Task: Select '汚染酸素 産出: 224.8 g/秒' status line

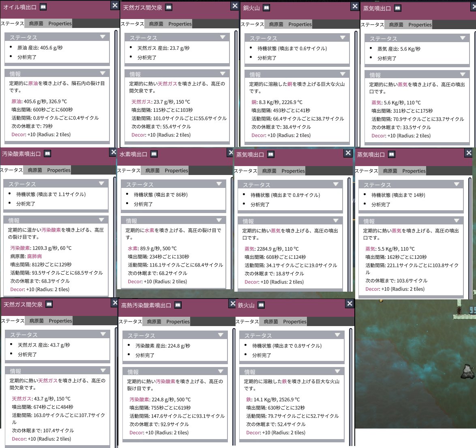Action: pos(163,346)
